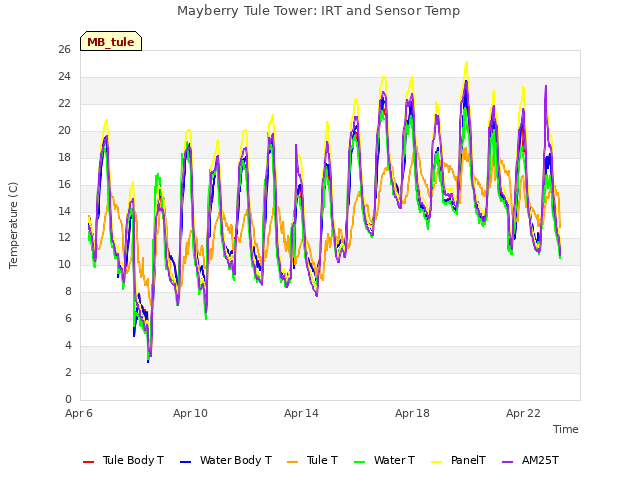640x480 pixels.
Task: Click the 4 y-axis tick label
Action: click(x=68, y=345)
